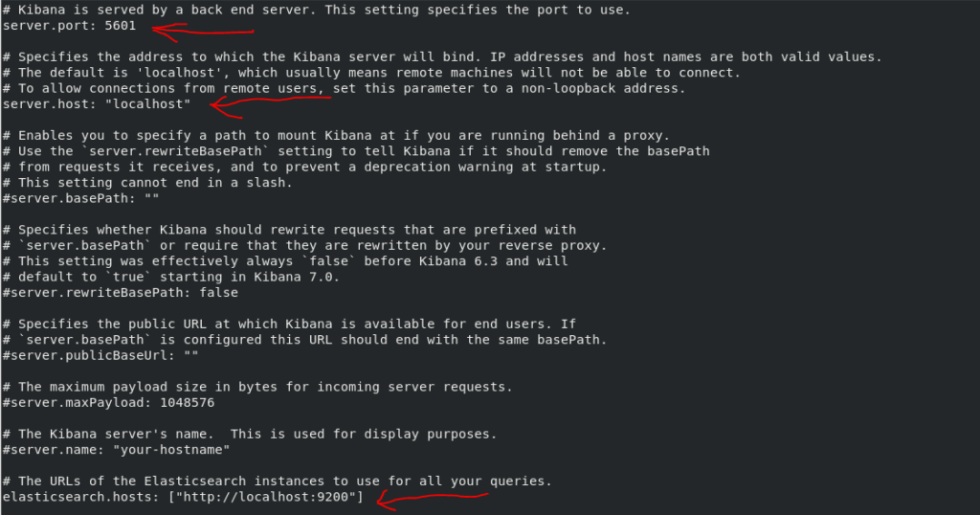980x515 pixels.
Task: Click the #server.rewriteBasePath: false line
Action: (120, 293)
